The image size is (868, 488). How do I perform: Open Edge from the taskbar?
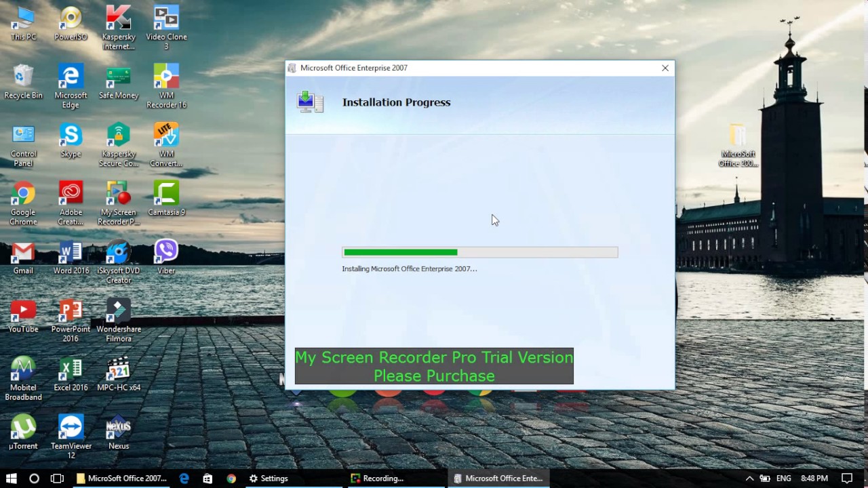(x=184, y=479)
